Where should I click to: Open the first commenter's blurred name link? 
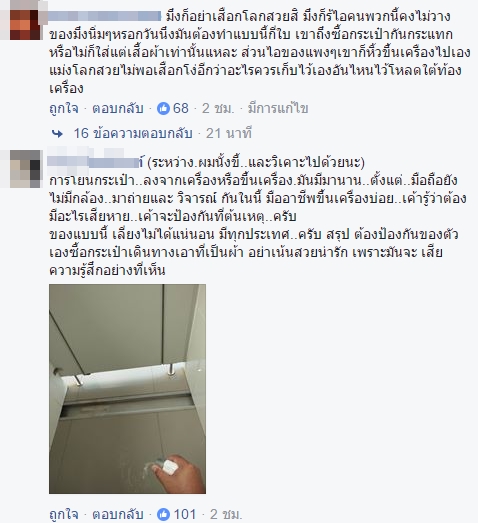point(105,16)
